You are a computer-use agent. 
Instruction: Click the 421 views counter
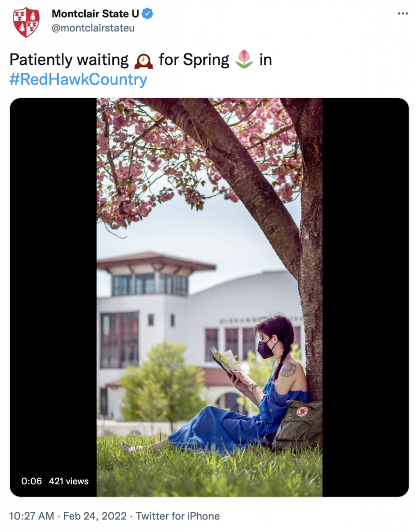pos(69,481)
